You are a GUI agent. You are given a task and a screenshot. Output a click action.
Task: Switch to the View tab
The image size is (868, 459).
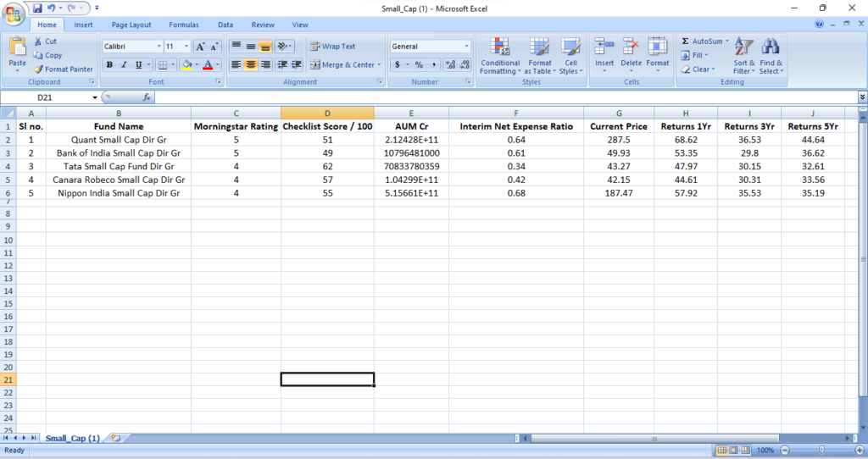pyautogui.click(x=300, y=25)
